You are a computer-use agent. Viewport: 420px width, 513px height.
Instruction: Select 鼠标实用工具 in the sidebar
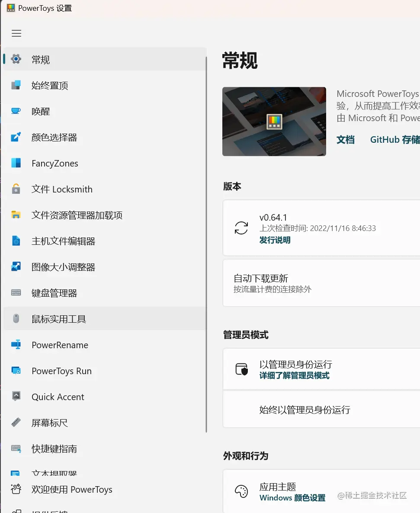point(105,318)
